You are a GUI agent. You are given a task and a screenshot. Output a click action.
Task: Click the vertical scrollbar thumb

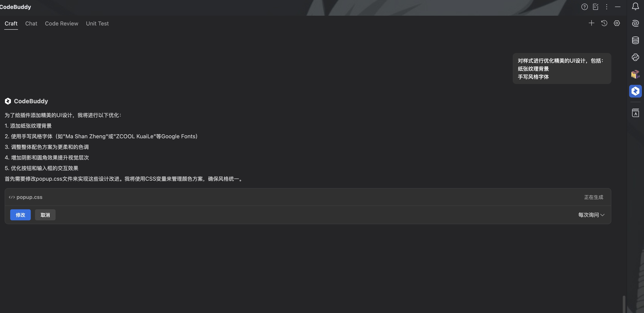624,304
